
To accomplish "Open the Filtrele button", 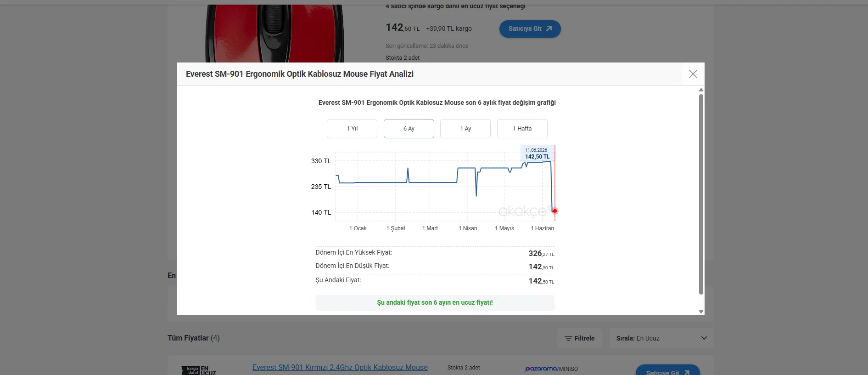I will pos(579,338).
